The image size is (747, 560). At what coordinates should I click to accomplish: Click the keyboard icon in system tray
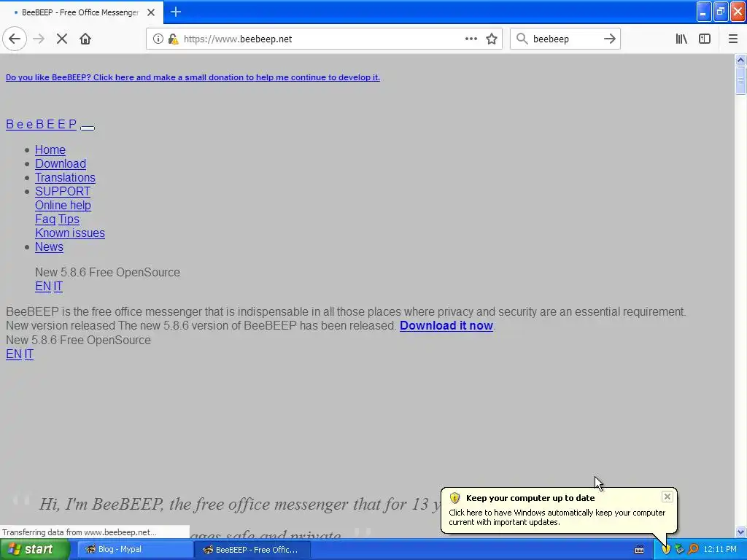(x=639, y=550)
